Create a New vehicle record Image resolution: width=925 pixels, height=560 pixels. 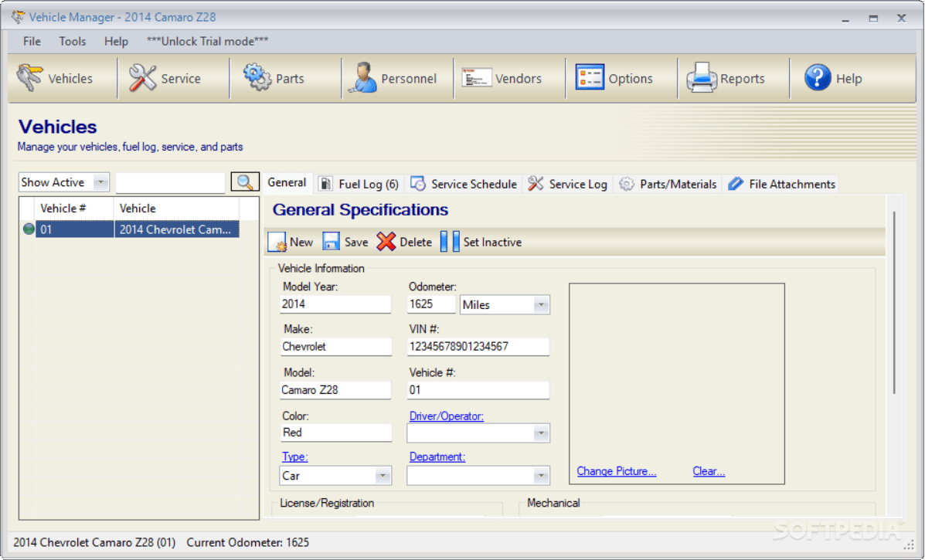click(291, 242)
